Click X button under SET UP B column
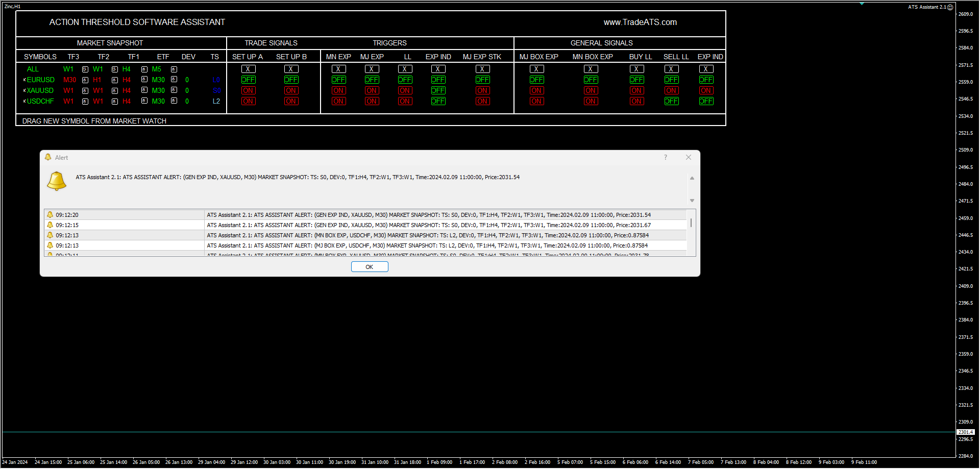The image size is (980, 469). 291,69
